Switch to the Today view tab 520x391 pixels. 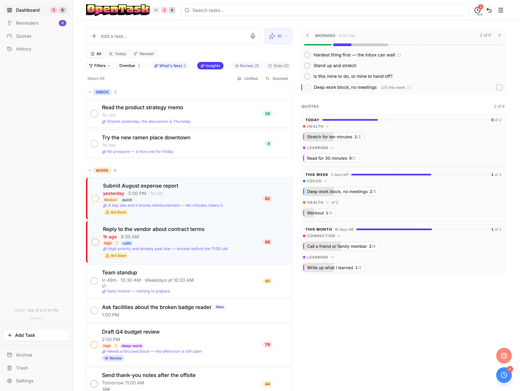point(117,54)
